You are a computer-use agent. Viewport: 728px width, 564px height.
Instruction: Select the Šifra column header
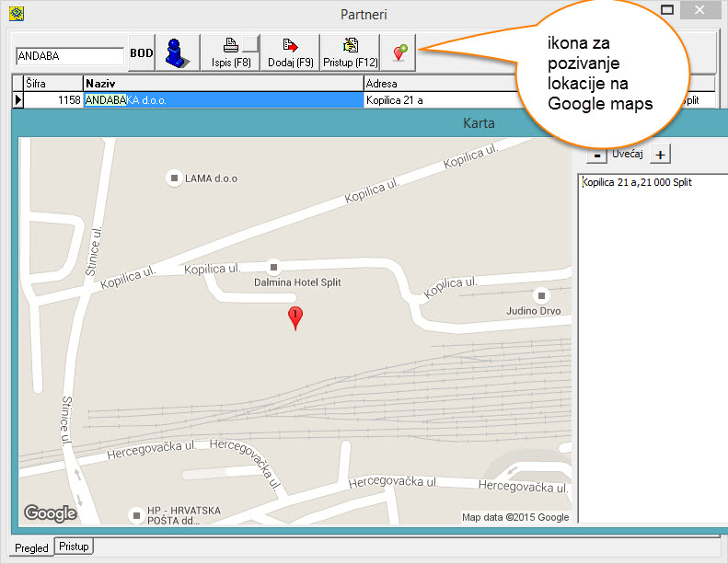53,84
